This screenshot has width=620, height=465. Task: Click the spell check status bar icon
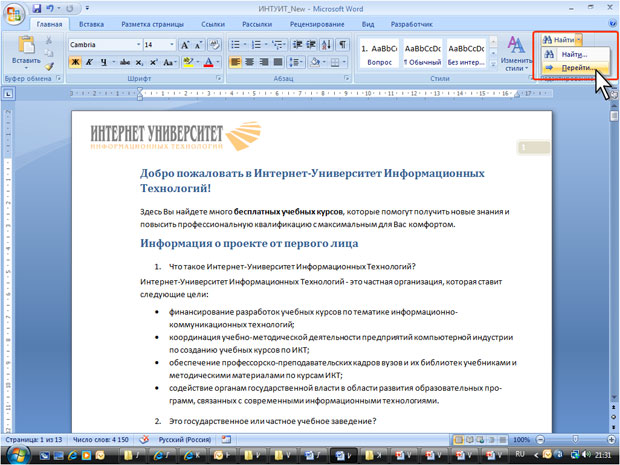[144, 439]
